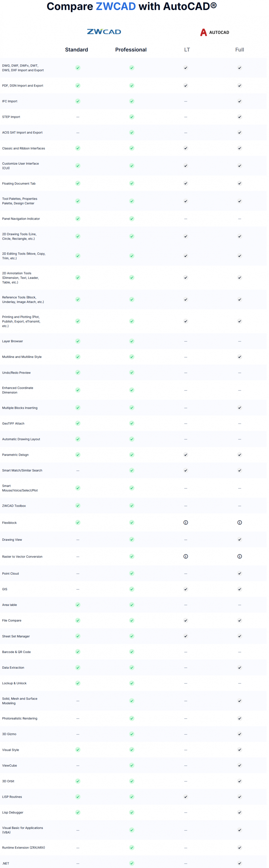
Task: Select the Full column header
Action: pyautogui.click(x=240, y=49)
